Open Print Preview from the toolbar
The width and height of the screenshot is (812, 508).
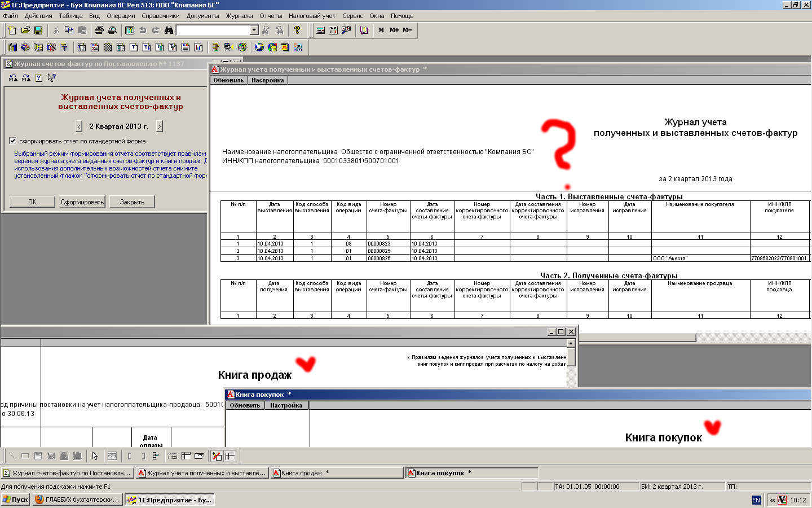pyautogui.click(x=112, y=30)
